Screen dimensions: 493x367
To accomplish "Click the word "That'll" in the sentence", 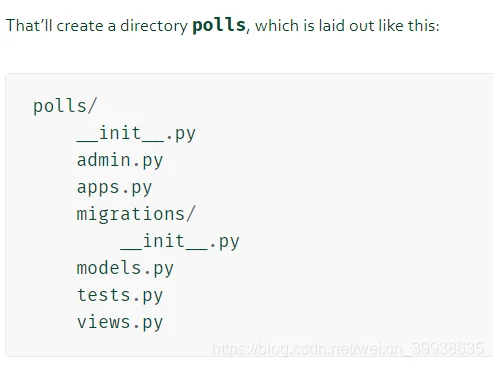I will (29, 26).
